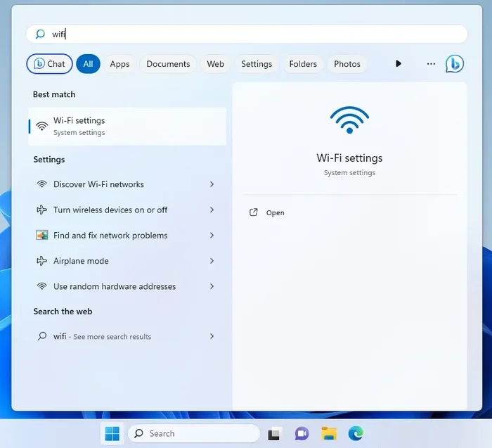Click the more options ellipsis icon
This screenshot has height=448, width=492.
click(431, 64)
